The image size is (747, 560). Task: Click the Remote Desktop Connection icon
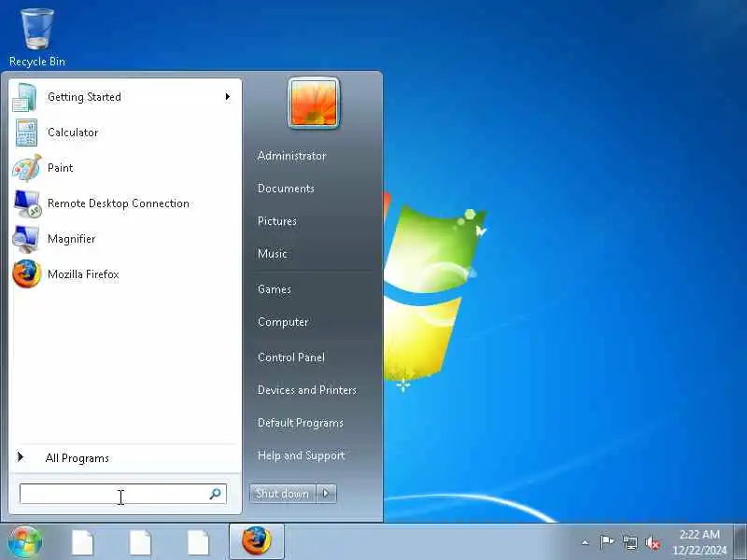coord(27,203)
